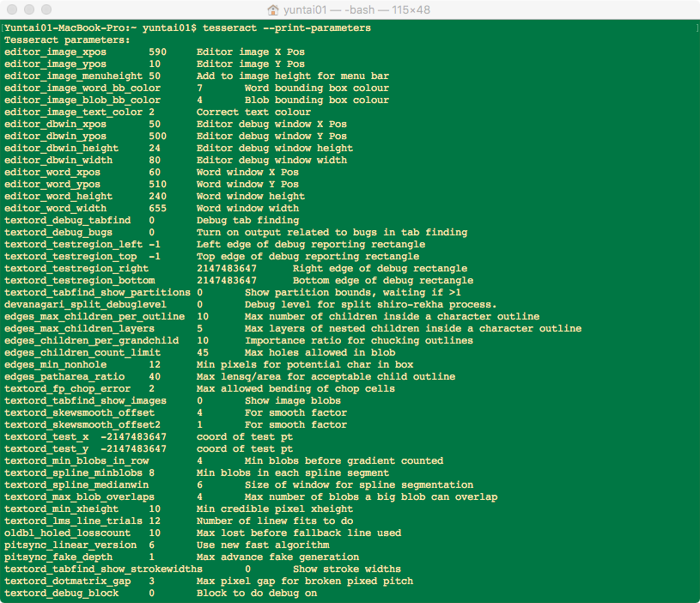Pick the text "editor_image_word_bb_color"
The height and width of the screenshot is (603, 700).
(x=82, y=88)
